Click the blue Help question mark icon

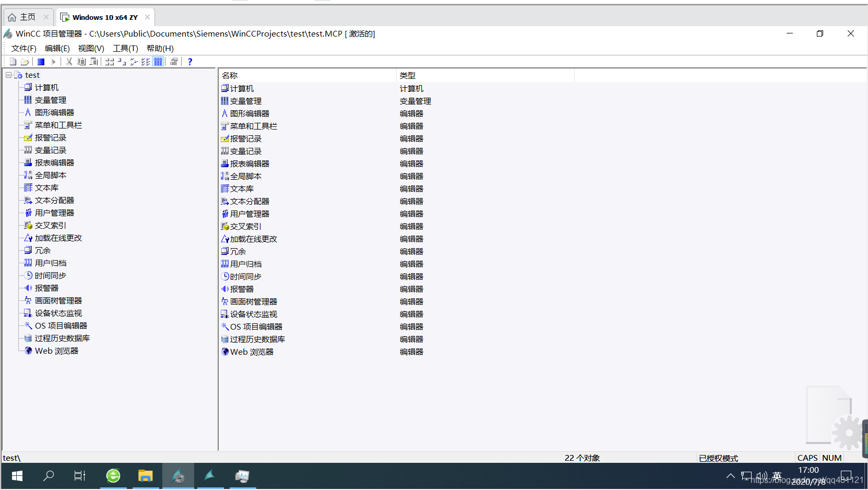[x=189, y=62]
